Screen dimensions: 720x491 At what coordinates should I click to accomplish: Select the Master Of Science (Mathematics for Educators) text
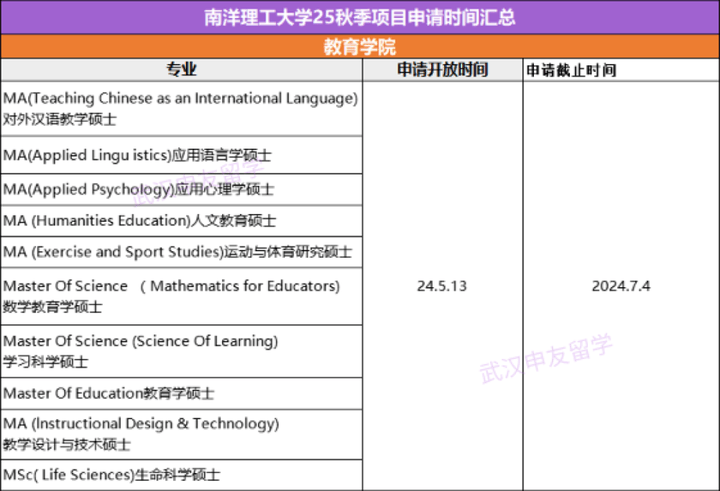click(172, 286)
